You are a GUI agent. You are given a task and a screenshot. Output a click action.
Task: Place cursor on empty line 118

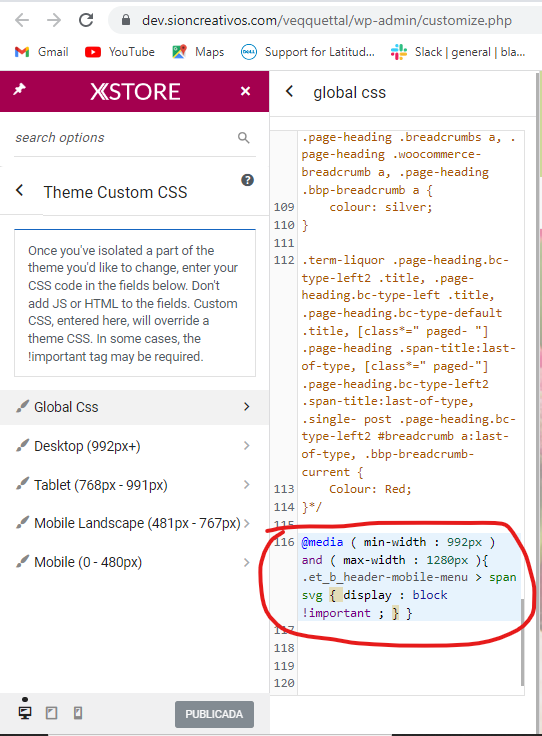pos(411,648)
